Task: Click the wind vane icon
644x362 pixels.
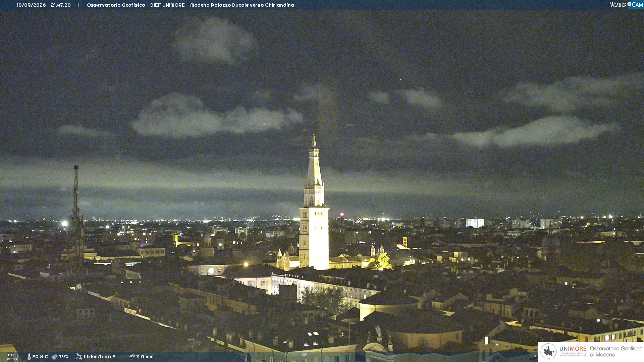Action: [79, 357]
